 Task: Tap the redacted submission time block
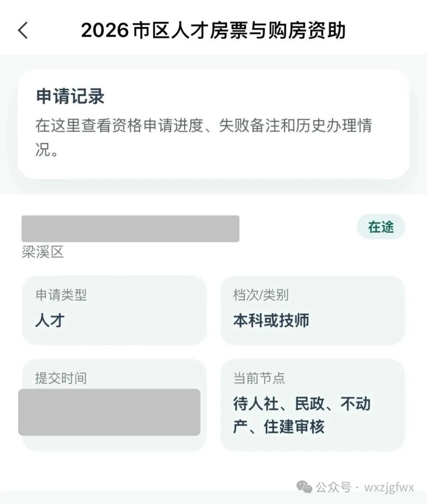(109, 412)
